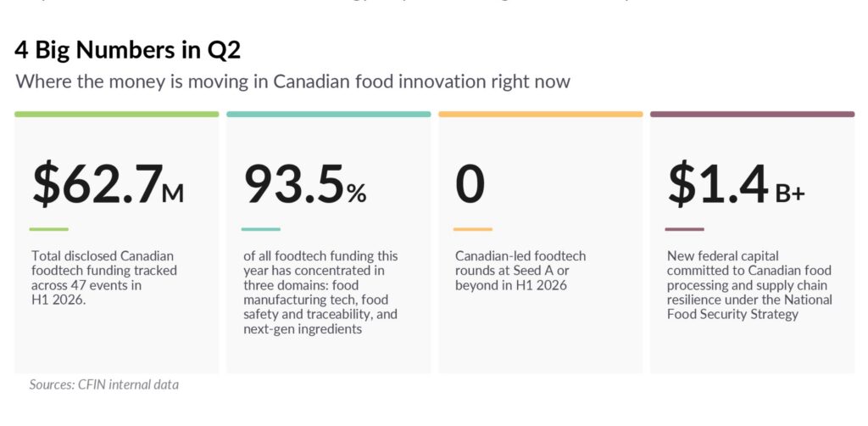Image resolution: width=868 pixels, height=426 pixels.
Task: Click the green bar atop the first card
Action: [117, 114]
